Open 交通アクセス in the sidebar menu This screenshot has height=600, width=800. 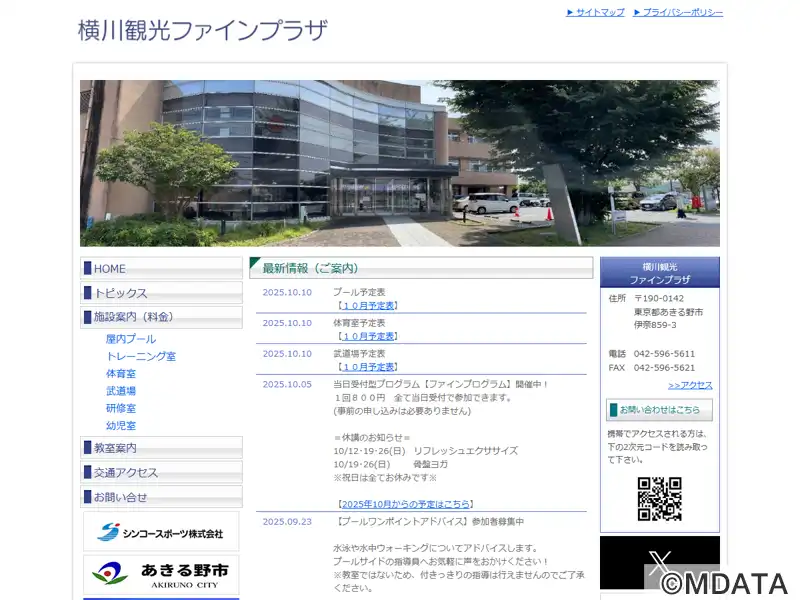point(126,473)
